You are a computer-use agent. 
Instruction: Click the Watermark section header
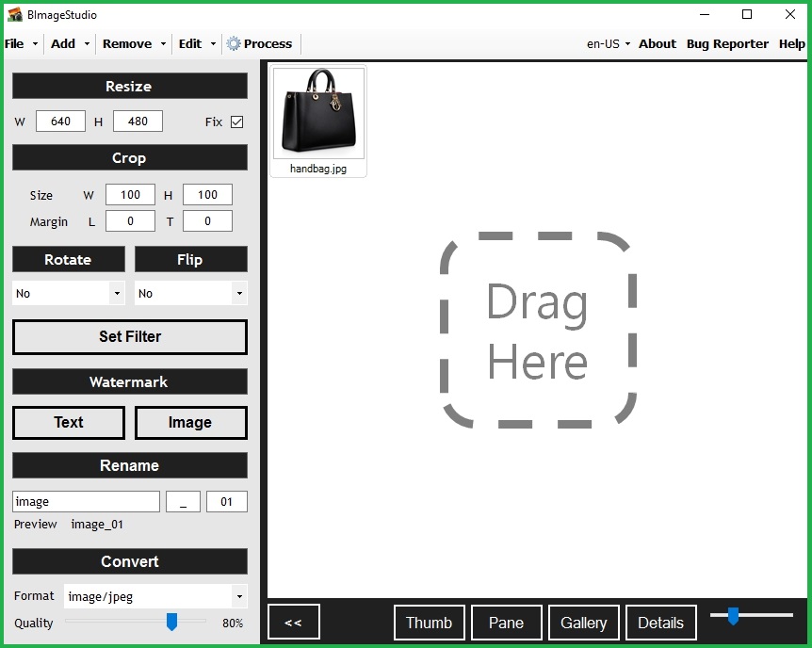coord(130,381)
